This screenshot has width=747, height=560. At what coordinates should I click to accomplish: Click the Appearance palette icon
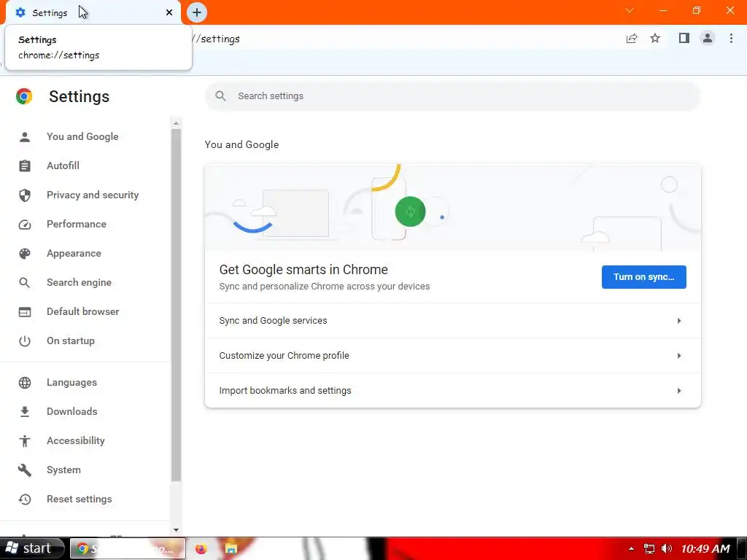coord(25,254)
